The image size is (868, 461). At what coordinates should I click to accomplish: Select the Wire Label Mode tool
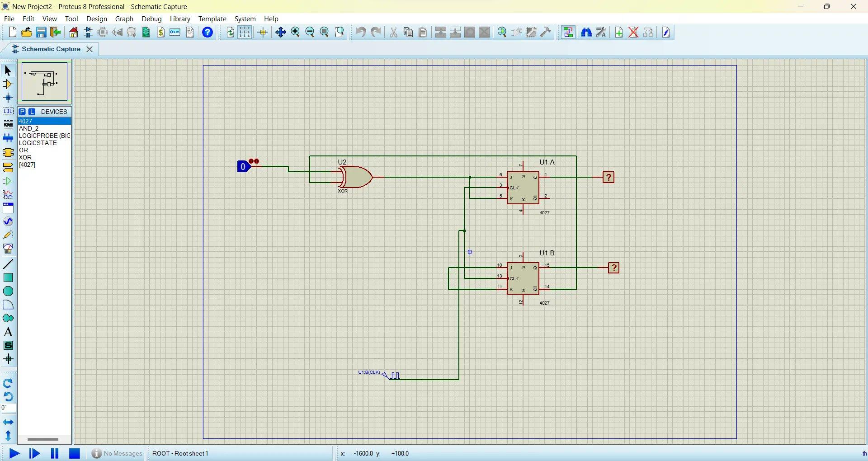8,111
